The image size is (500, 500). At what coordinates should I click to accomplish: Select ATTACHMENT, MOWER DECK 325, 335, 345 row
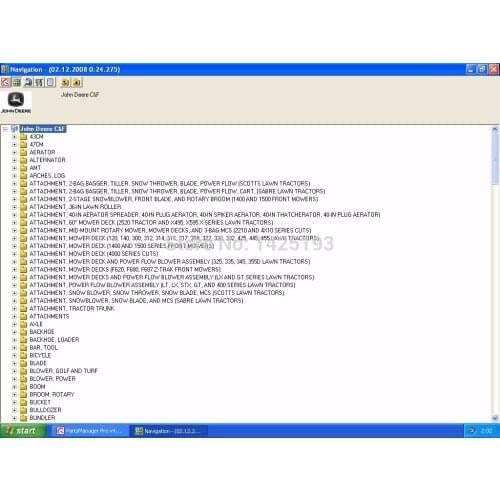(x=170, y=262)
